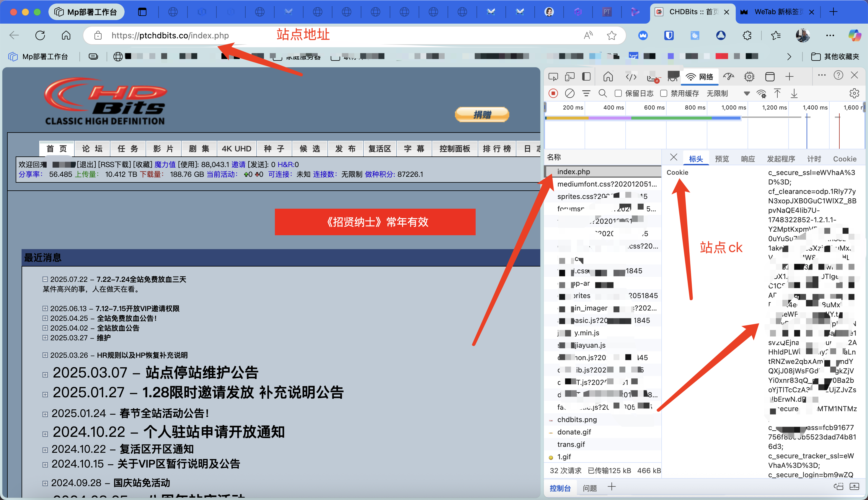Export HAR file with download arrow icon
The image size is (868, 500).
click(x=794, y=93)
